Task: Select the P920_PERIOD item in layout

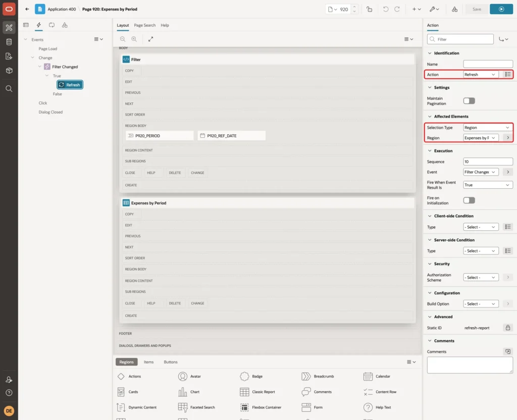Action: pos(160,135)
